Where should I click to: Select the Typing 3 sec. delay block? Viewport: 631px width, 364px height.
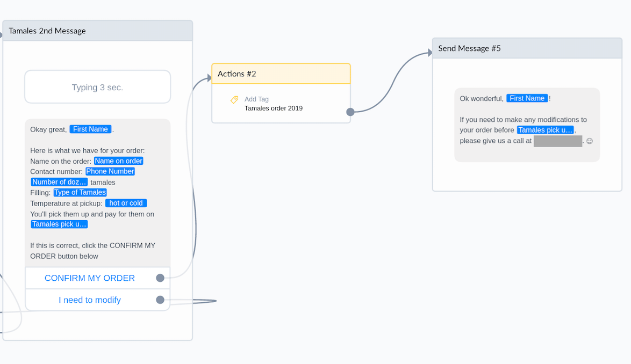point(98,87)
